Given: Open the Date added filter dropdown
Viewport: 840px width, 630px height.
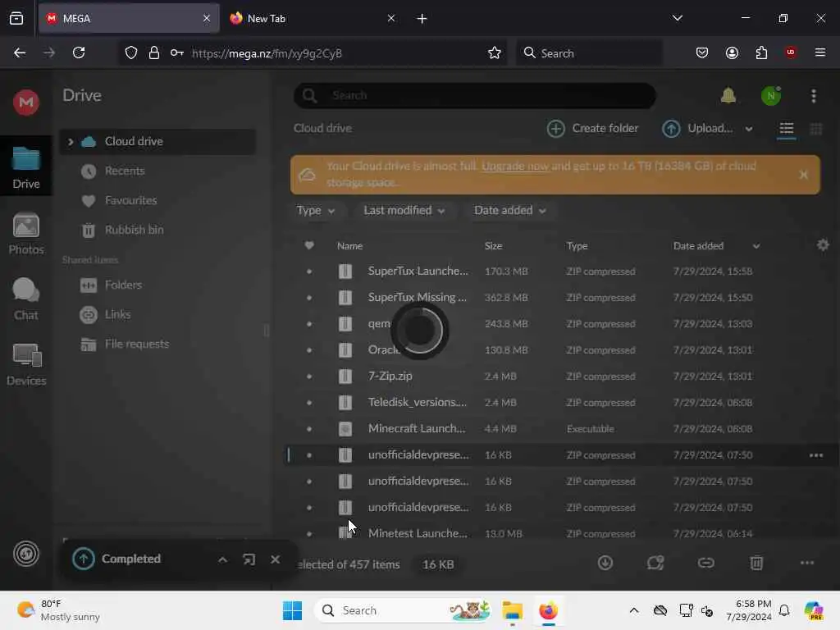Looking at the screenshot, I should coord(509,211).
